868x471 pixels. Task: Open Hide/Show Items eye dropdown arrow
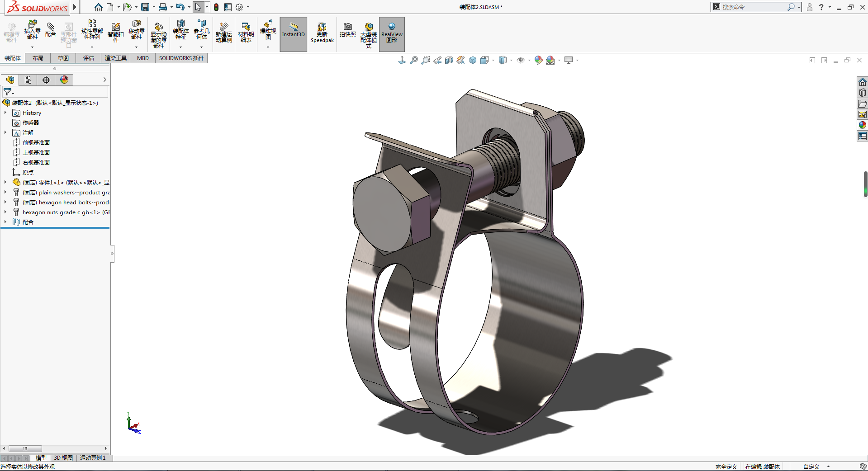tap(529, 60)
